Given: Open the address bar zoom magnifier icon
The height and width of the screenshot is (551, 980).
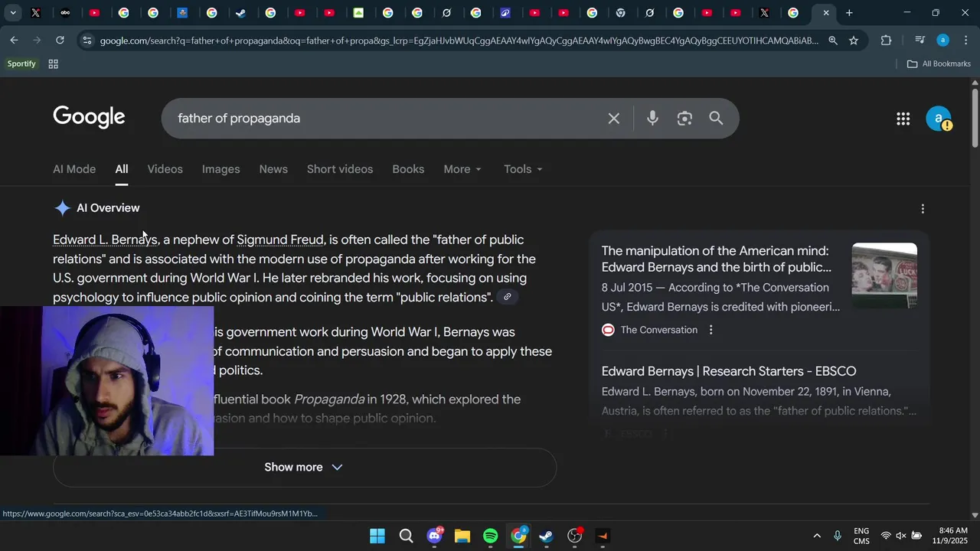Looking at the screenshot, I should point(833,41).
